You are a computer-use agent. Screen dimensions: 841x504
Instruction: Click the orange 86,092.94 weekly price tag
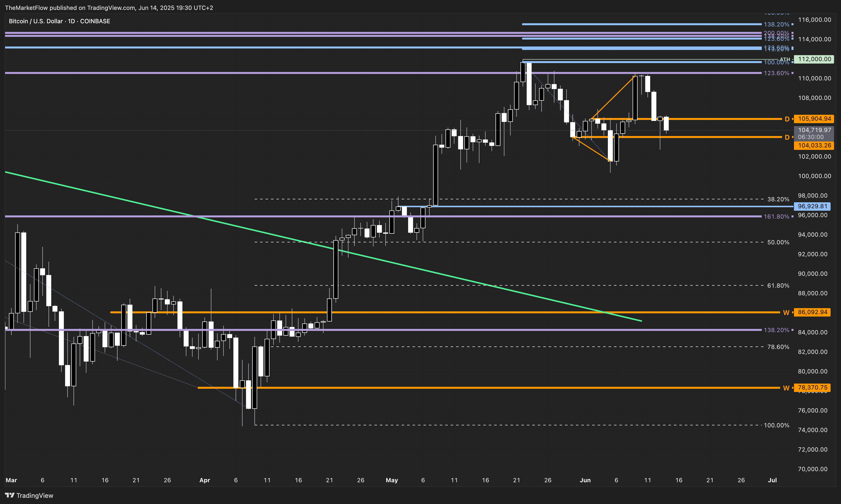click(x=812, y=312)
